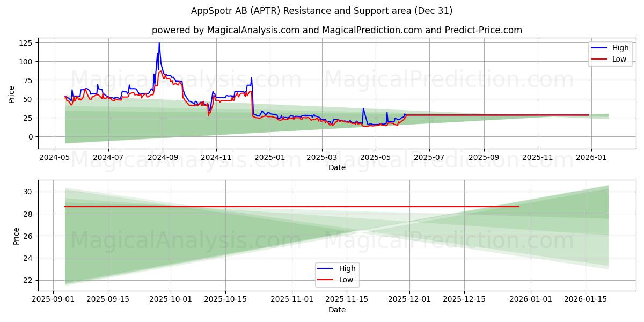This screenshot has height=322, width=644.
Task: Click the '2026-01-15' x-axis label on the bottom chart
Action: click(x=584, y=300)
